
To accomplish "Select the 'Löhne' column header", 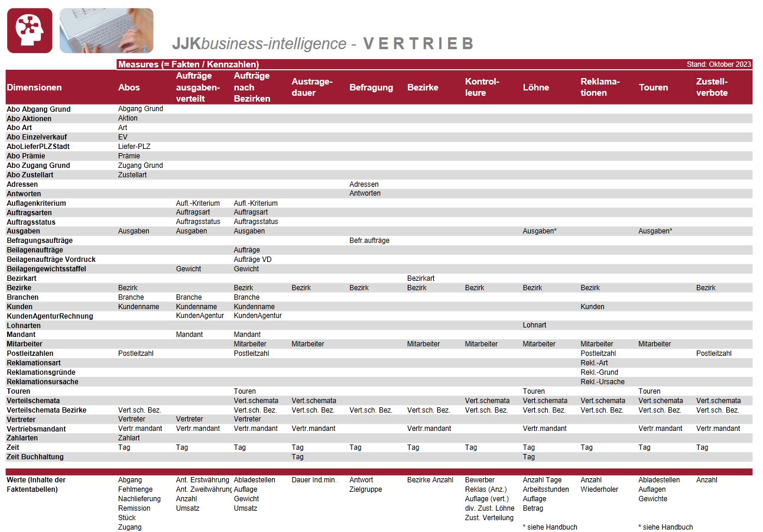I will 536,87.
